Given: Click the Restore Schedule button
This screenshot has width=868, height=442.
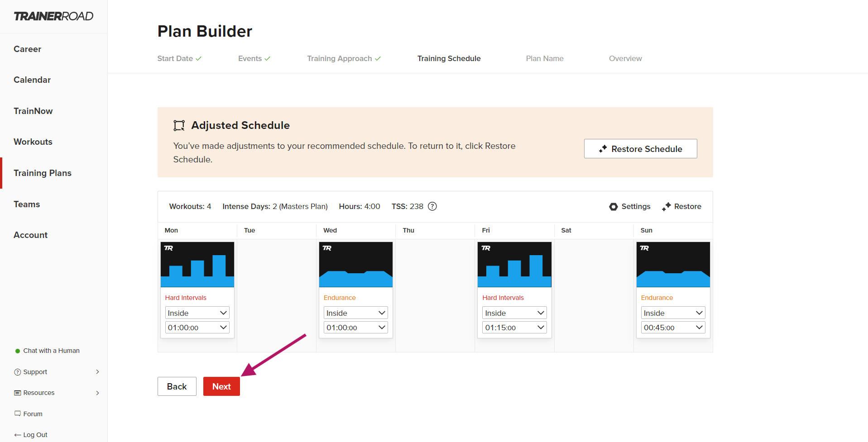Looking at the screenshot, I should click(x=640, y=149).
